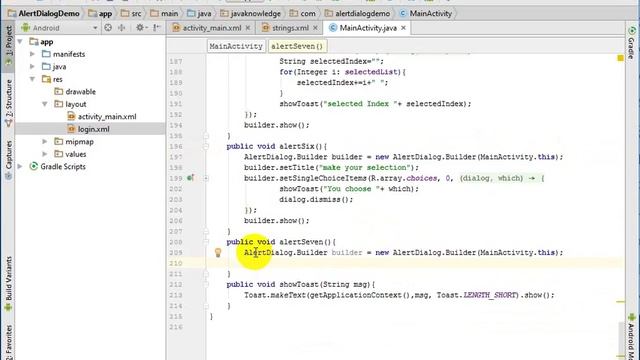Viewport: 640px width, 360px height.
Task: Expand the values folder
Action: click(x=45, y=154)
